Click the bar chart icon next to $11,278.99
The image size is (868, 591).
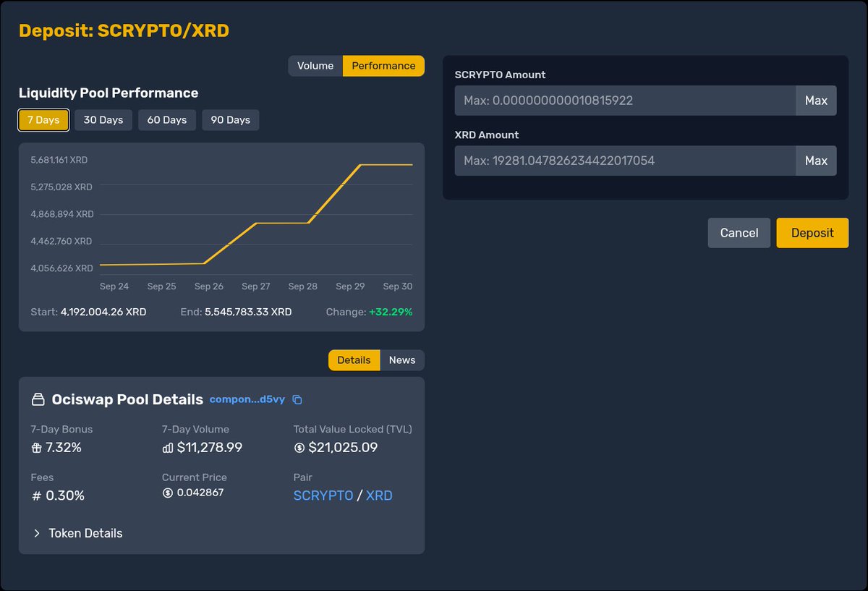click(168, 448)
